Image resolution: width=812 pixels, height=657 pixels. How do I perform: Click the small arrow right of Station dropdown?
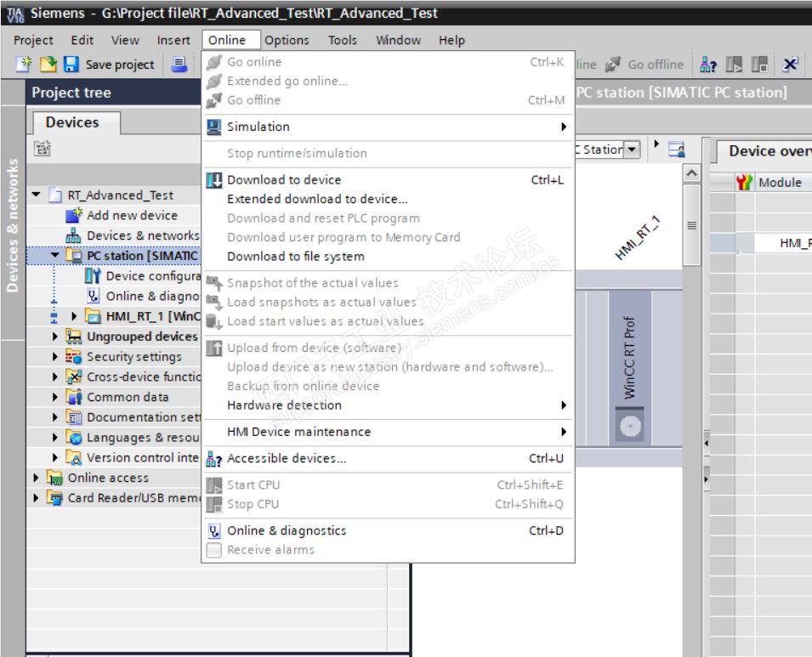(x=656, y=144)
